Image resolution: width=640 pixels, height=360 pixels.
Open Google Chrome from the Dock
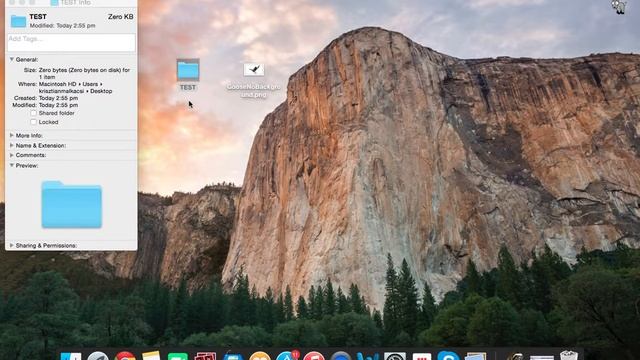pyautogui.click(x=125, y=356)
